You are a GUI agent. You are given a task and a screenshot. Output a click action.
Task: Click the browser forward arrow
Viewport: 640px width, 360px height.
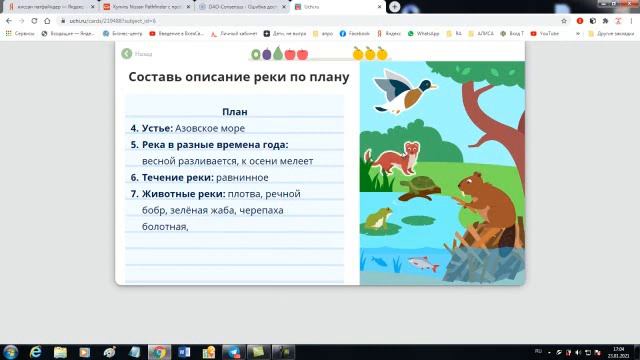[x=22, y=21]
